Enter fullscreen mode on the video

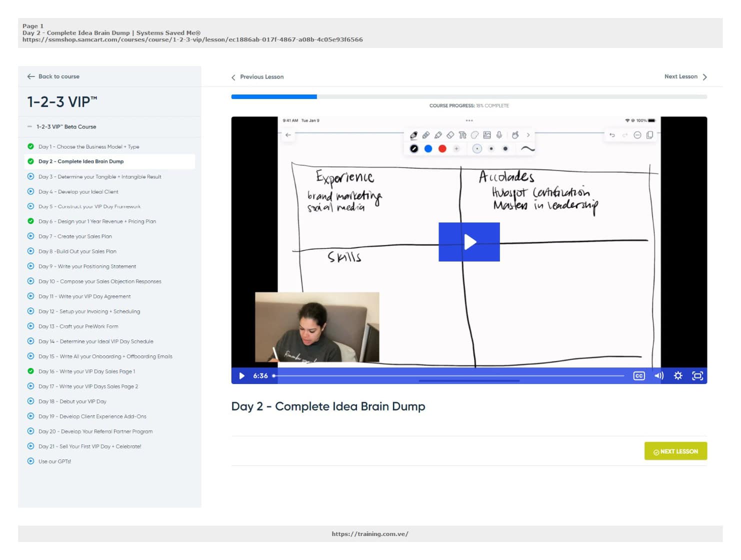697,376
